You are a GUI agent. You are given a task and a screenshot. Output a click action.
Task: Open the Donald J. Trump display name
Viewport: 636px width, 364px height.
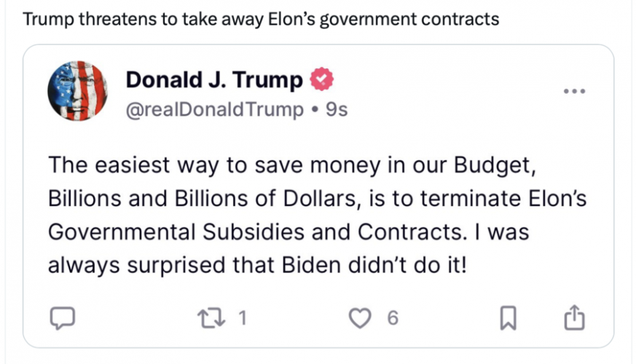coord(214,79)
